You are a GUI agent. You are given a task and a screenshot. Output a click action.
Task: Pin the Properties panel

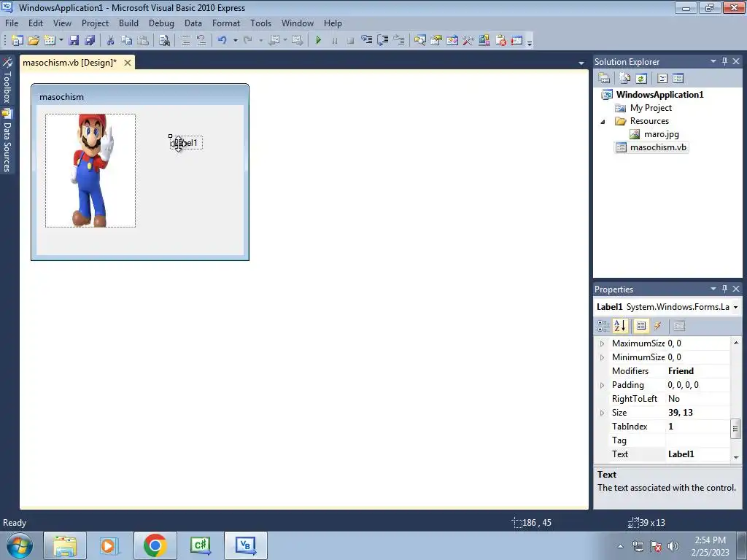click(724, 289)
